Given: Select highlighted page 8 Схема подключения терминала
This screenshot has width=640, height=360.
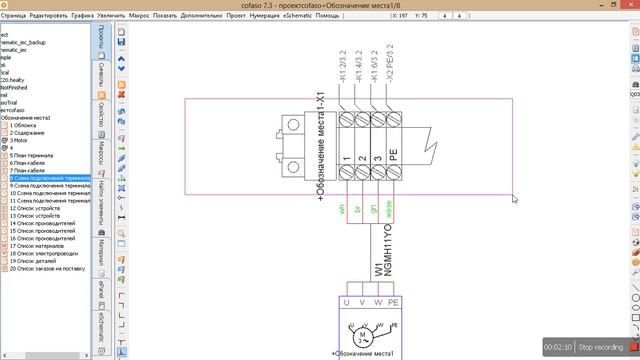Looking at the screenshot, I should (x=50, y=178).
